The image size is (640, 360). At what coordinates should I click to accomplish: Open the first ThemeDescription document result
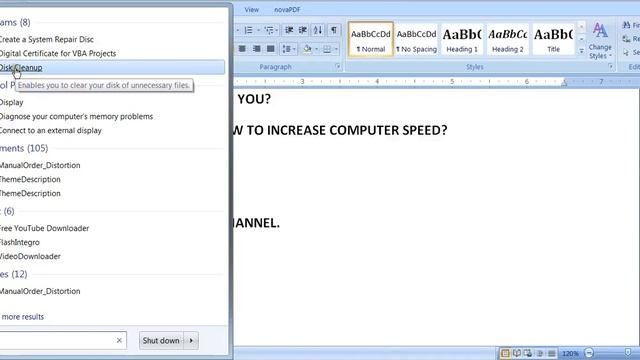coord(30,179)
